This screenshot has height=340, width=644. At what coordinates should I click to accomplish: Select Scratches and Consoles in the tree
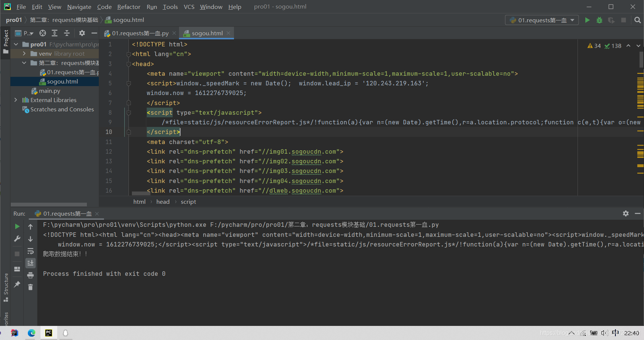tap(58, 109)
